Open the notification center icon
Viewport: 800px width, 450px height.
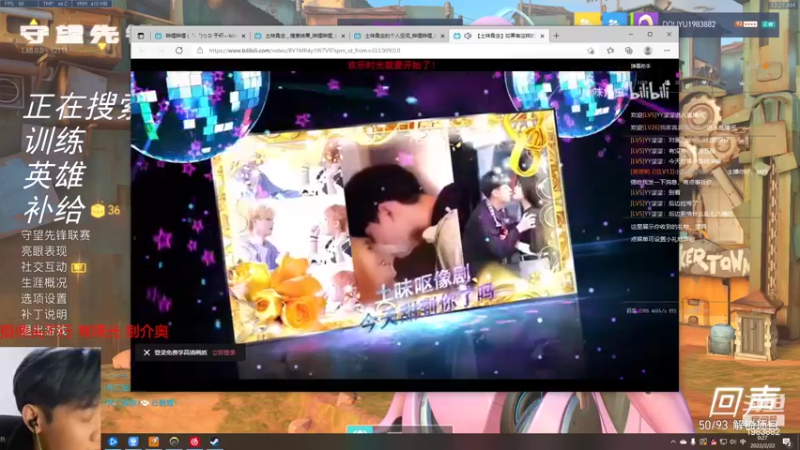click(787, 442)
